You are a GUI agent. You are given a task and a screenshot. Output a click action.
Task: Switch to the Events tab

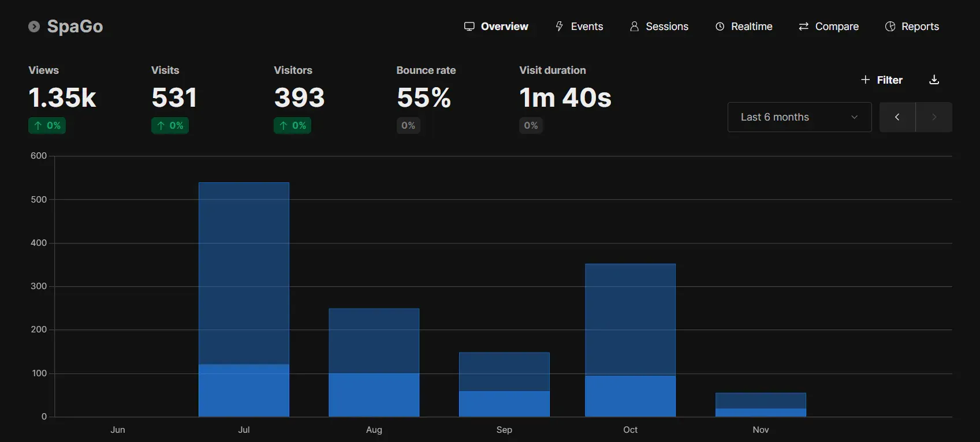(579, 27)
